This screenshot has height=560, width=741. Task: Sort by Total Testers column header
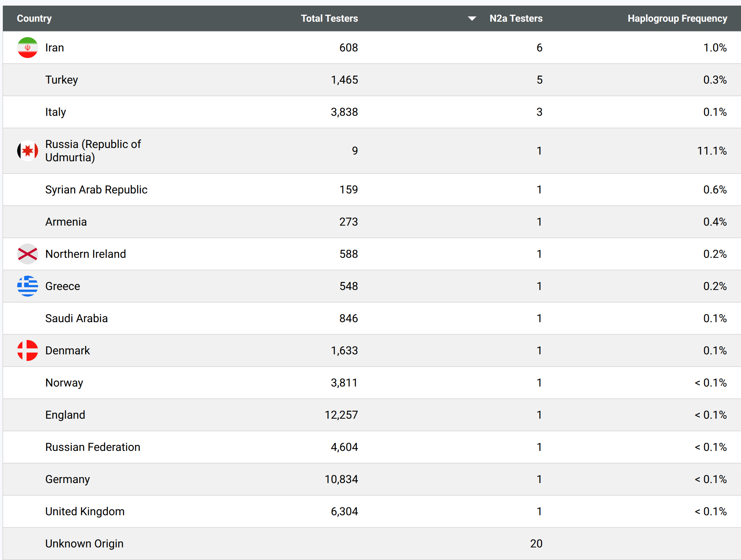[329, 19]
